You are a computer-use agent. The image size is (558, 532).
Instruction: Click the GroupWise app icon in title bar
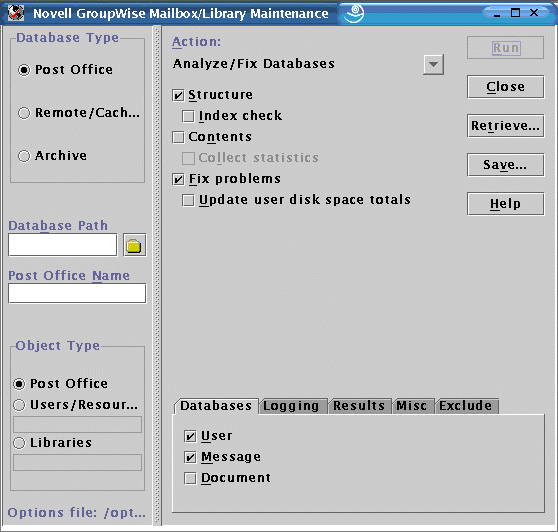click(x=16, y=13)
